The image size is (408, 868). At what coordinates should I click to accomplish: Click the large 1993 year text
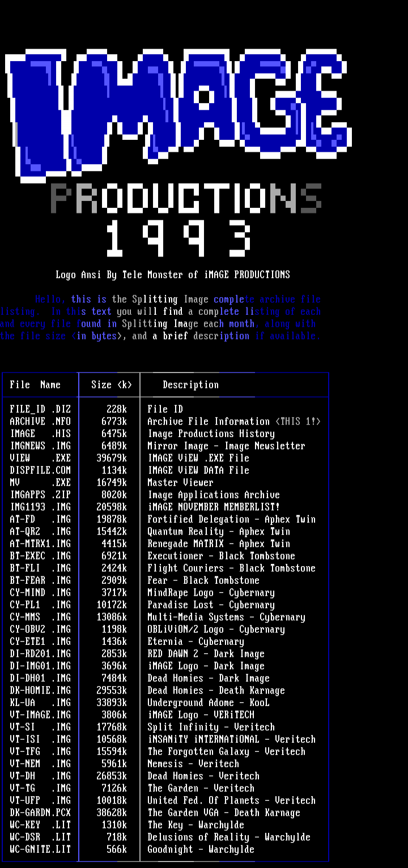(x=178, y=238)
